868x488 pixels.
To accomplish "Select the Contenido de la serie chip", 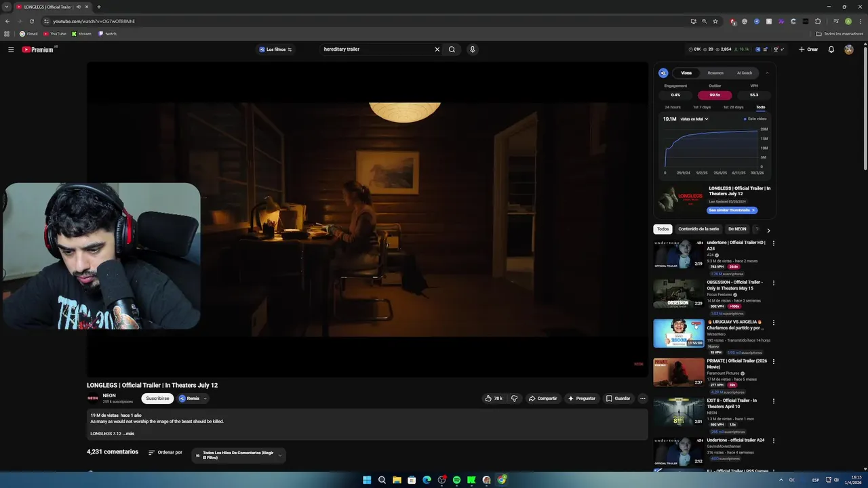I will [x=698, y=229].
